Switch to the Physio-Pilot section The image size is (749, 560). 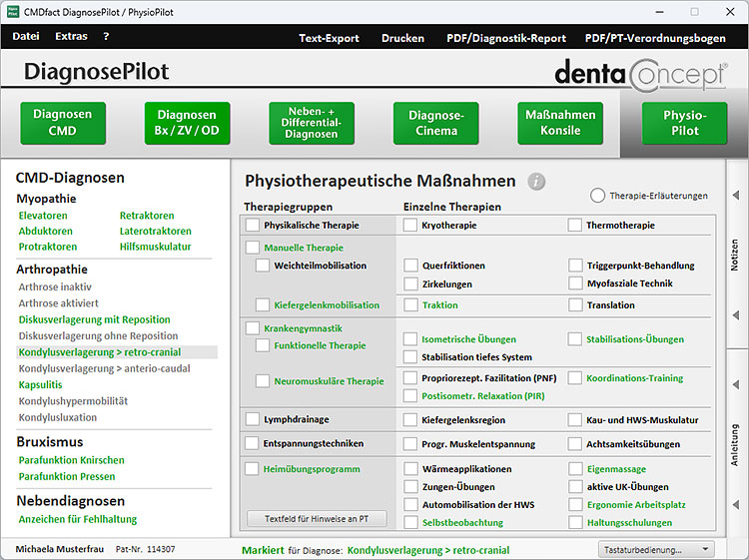684,123
